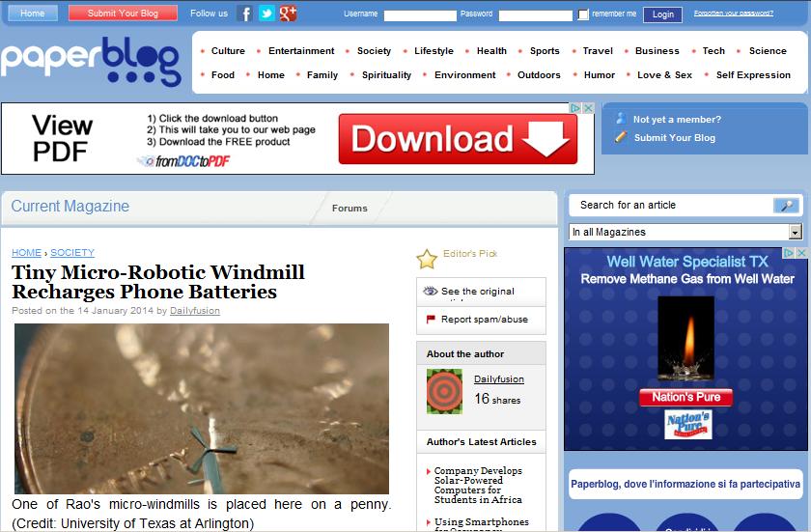Expand the In all Magazines dropdown
The width and height of the screenshot is (811, 532).
point(795,232)
